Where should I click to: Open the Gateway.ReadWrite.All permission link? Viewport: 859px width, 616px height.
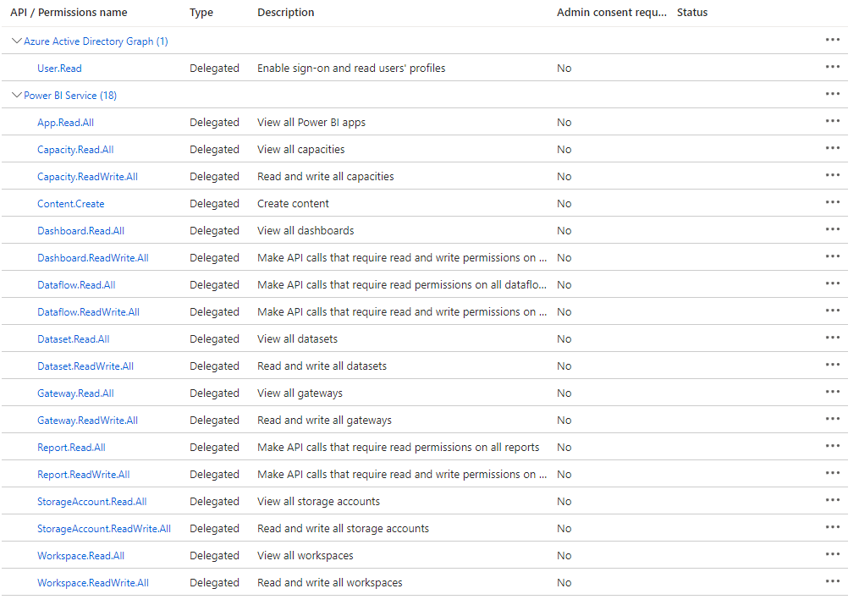point(88,421)
